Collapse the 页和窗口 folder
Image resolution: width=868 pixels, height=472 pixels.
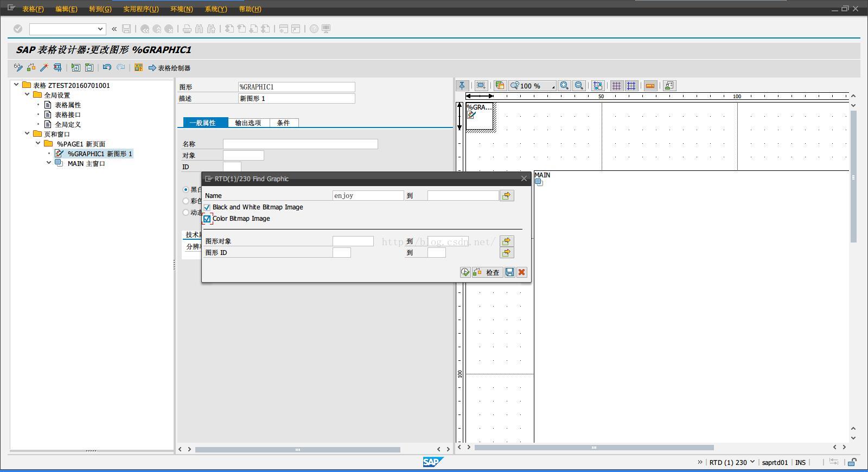(x=27, y=133)
